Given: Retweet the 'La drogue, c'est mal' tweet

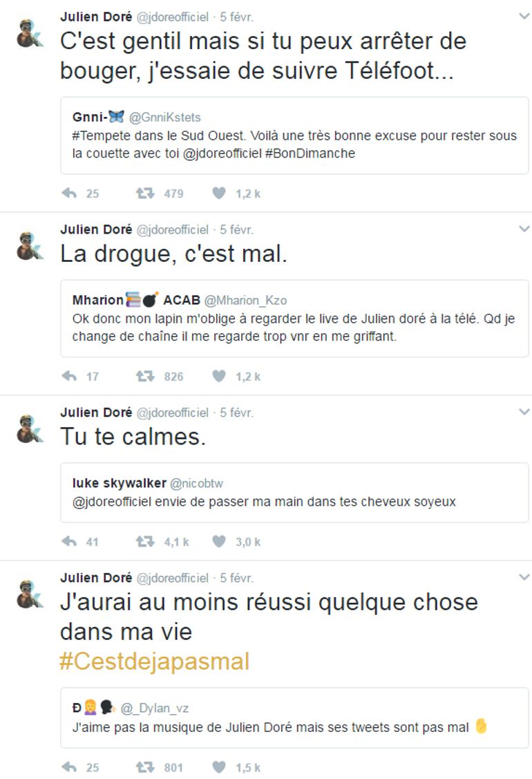Looking at the screenshot, I should [x=145, y=377].
